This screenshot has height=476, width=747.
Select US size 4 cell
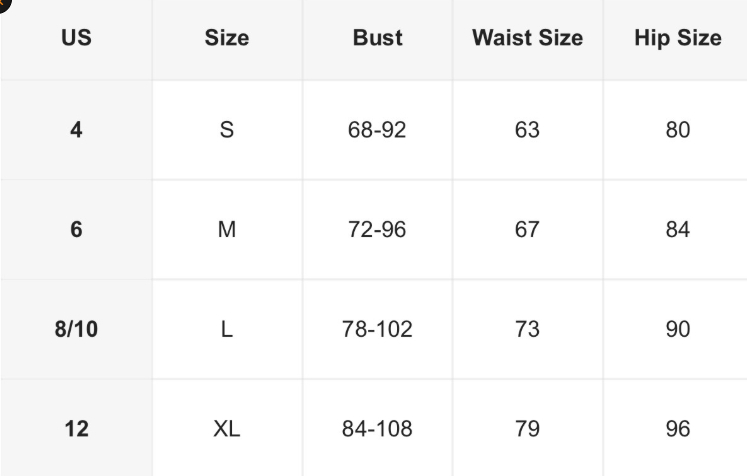[76, 130]
